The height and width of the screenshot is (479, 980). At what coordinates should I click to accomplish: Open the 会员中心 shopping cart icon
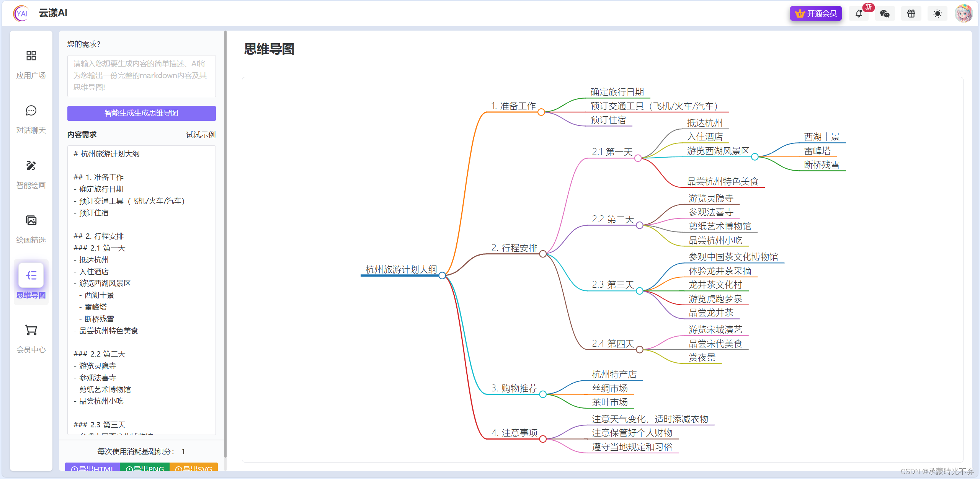coord(31,330)
